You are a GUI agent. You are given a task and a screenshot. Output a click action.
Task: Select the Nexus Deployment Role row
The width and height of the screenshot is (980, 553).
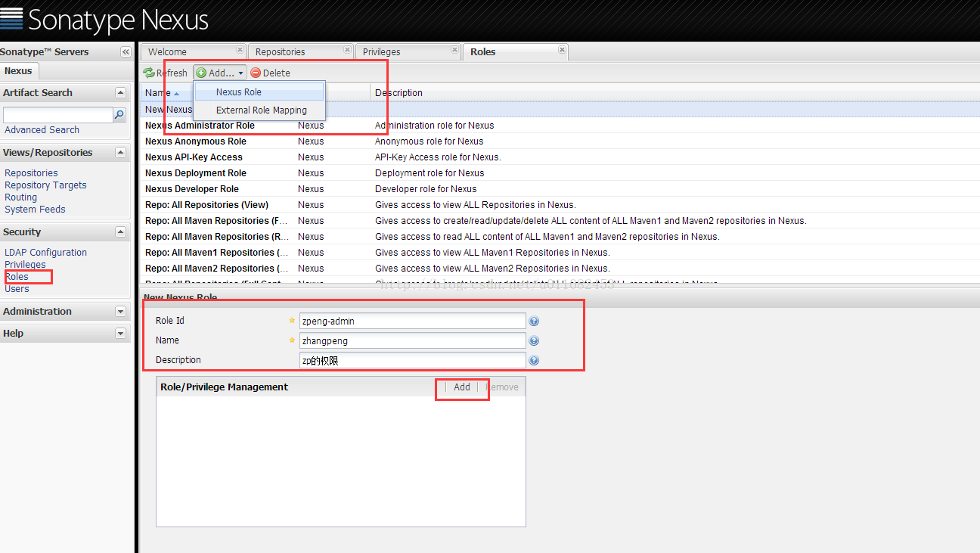[560, 173]
